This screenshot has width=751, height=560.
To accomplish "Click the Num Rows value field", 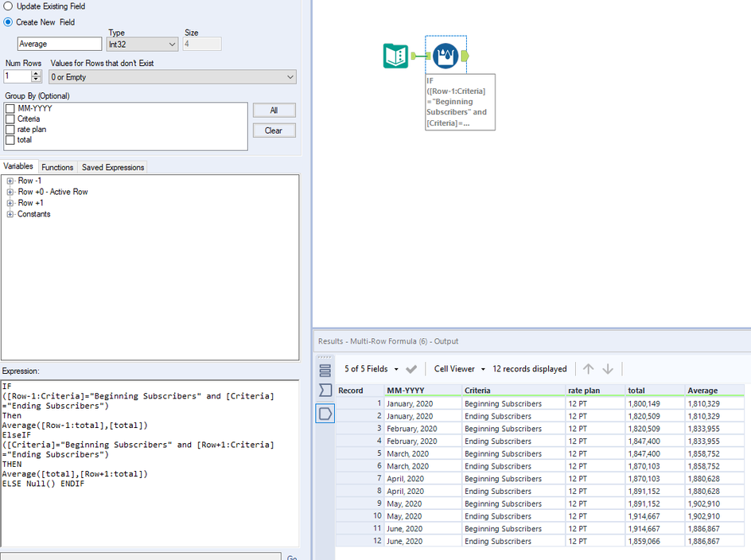I will 18,76.
